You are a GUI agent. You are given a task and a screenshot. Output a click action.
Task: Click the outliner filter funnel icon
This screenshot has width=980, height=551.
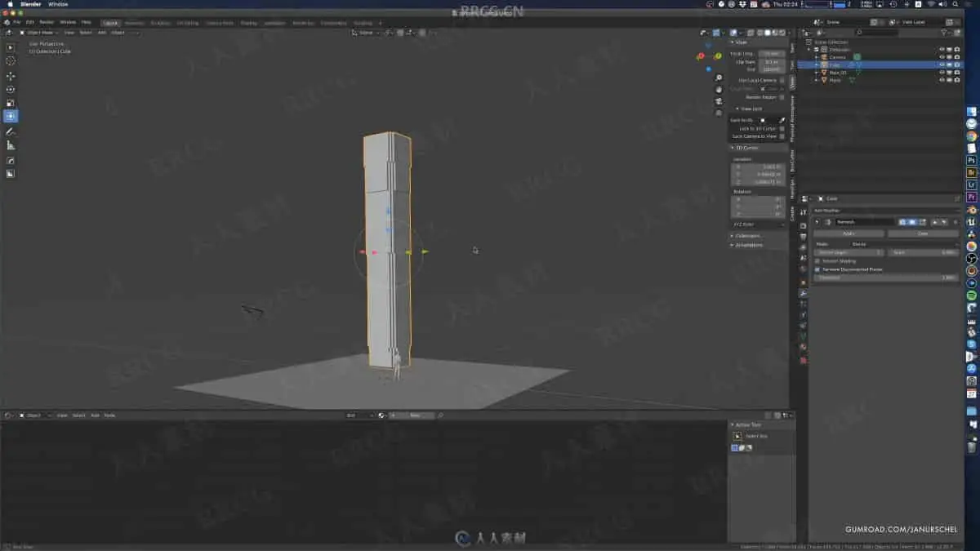pos(944,33)
